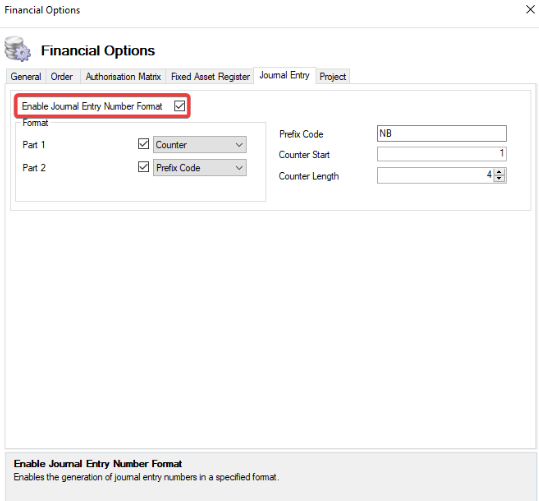Close the Financial Options dialog
This screenshot has width=539, height=501.
pos(530,10)
